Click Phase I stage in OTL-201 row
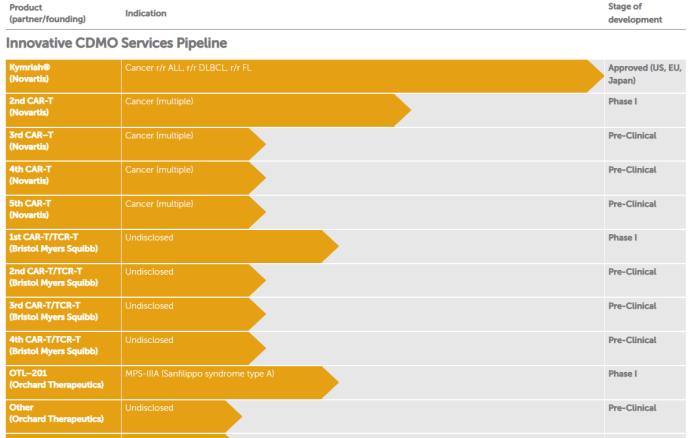The height and width of the screenshot is (438, 692). coord(622,374)
